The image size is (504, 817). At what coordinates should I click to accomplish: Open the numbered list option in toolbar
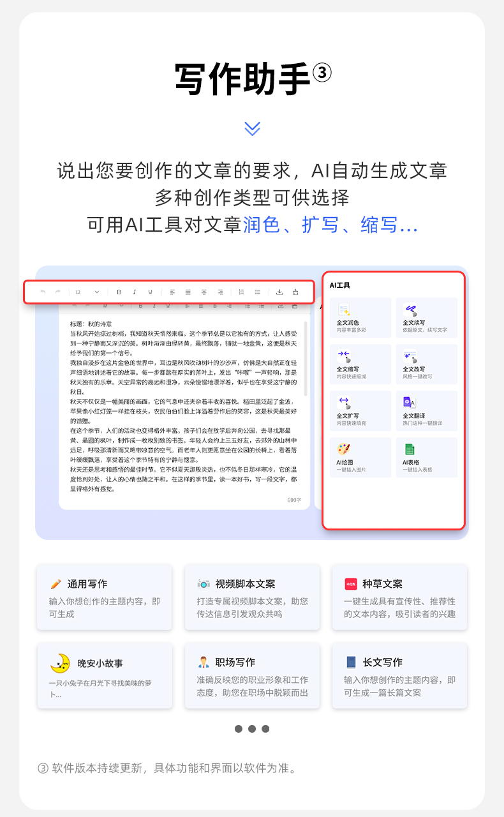coord(241,292)
